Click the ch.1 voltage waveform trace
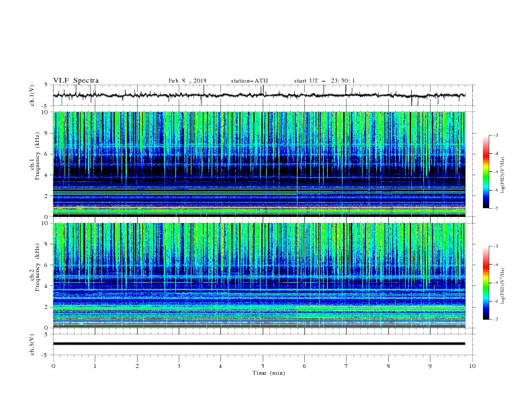532x411 pixels. [x=259, y=95]
